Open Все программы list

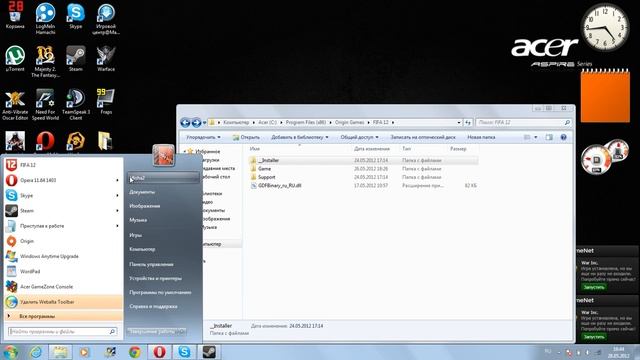[x=63, y=316]
